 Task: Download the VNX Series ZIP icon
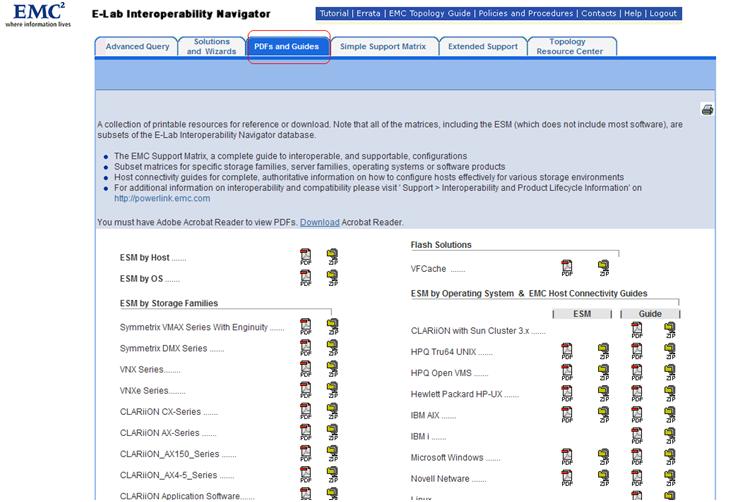(333, 369)
